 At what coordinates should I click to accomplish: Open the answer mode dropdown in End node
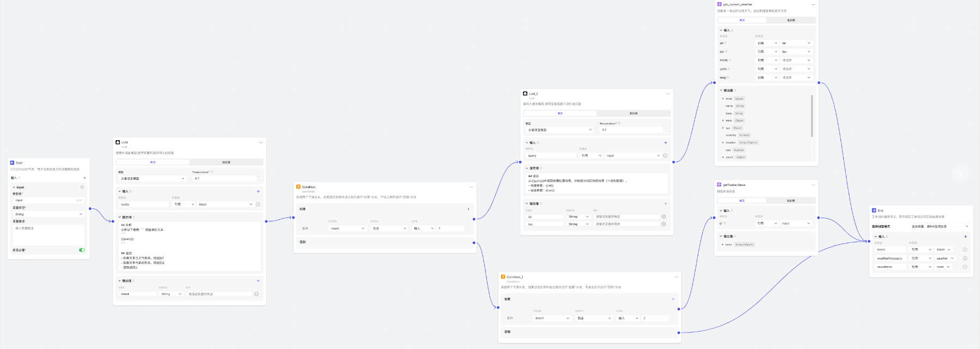click(x=940, y=226)
